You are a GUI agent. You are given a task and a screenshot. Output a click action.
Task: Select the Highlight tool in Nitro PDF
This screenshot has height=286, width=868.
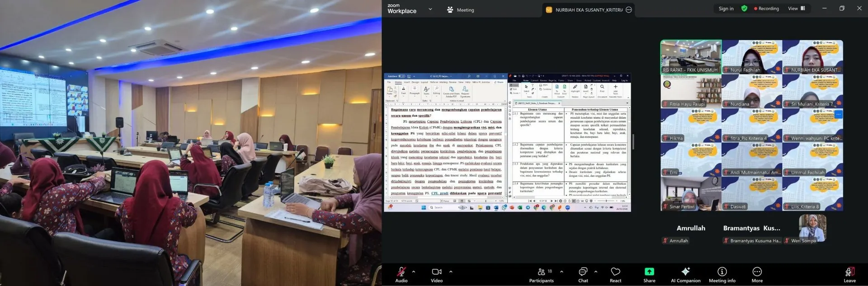coord(575,88)
